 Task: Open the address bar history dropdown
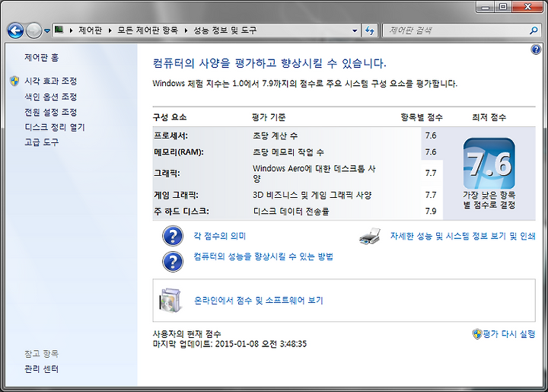[355, 30]
